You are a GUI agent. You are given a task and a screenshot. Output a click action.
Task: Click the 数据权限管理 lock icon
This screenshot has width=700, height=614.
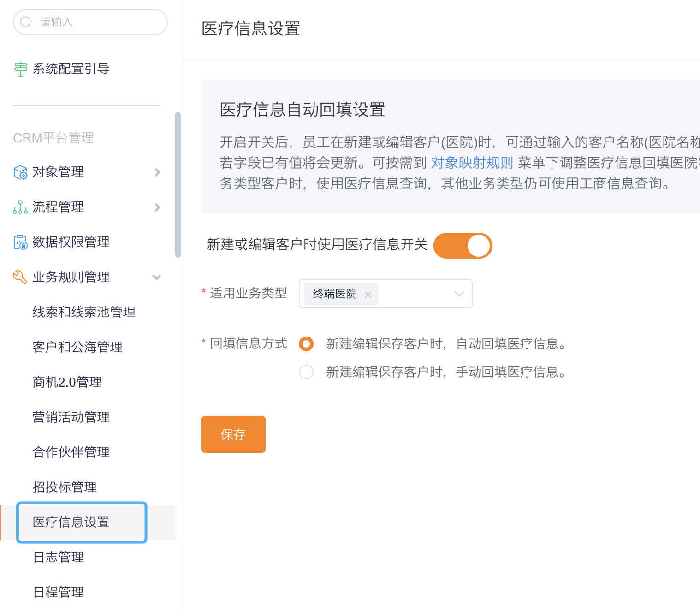[20, 242]
